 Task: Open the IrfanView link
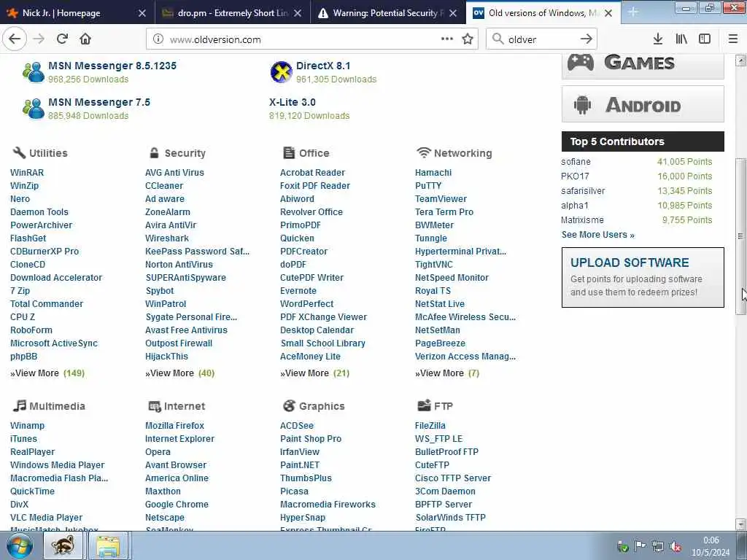[x=300, y=451]
